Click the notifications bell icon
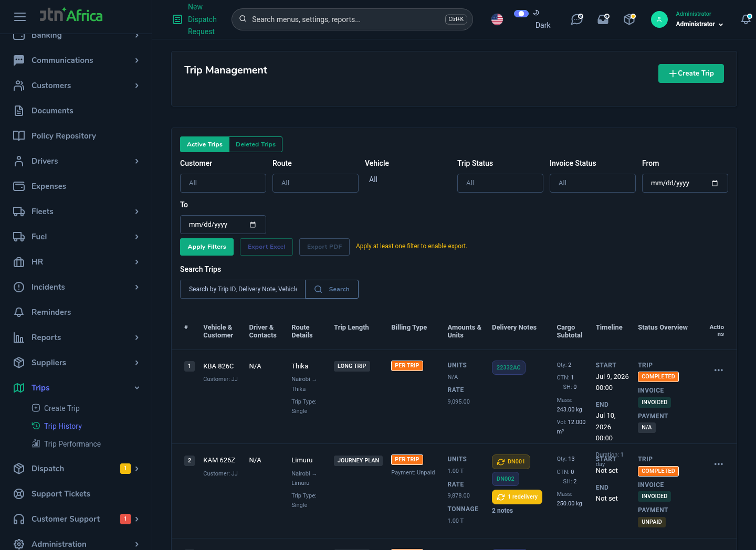This screenshot has width=756, height=550. click(x=746, y=19)
